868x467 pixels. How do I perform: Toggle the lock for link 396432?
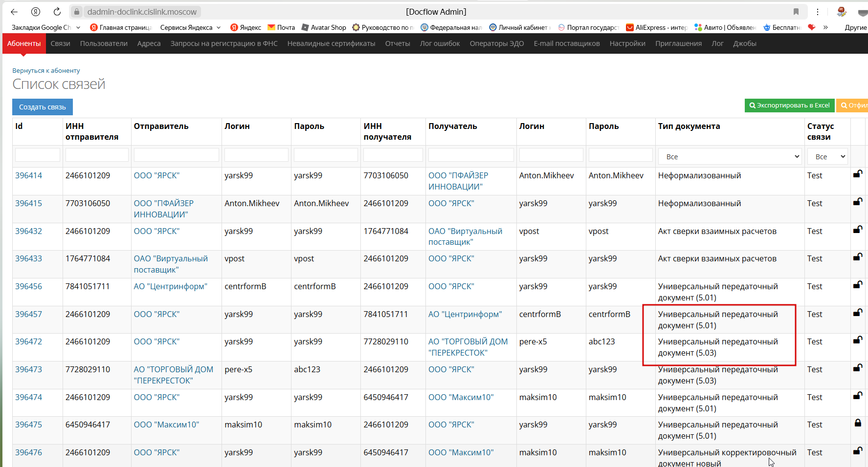tap(858, 229)
